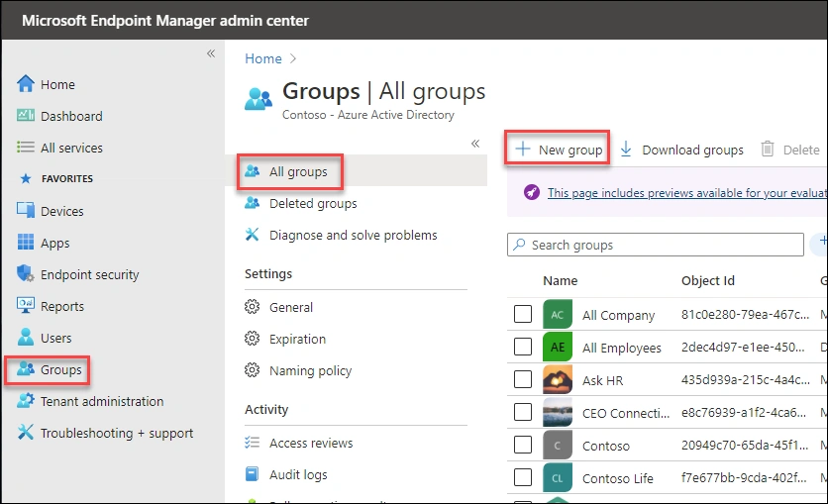Screen dimensions: 828x504
Task: Open Audit logs entry
Action: coord(298,474)
